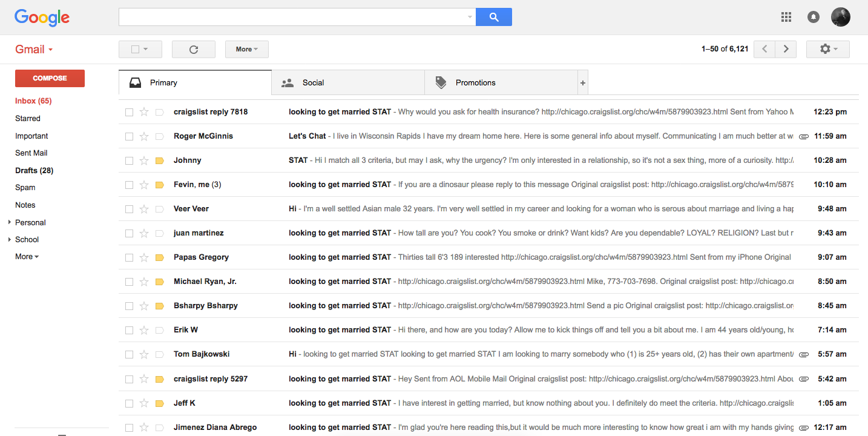868x436 pixels.
Task: Check the Bsharpy Bsharpy email checkbox
Action: [x=129, y=306]
